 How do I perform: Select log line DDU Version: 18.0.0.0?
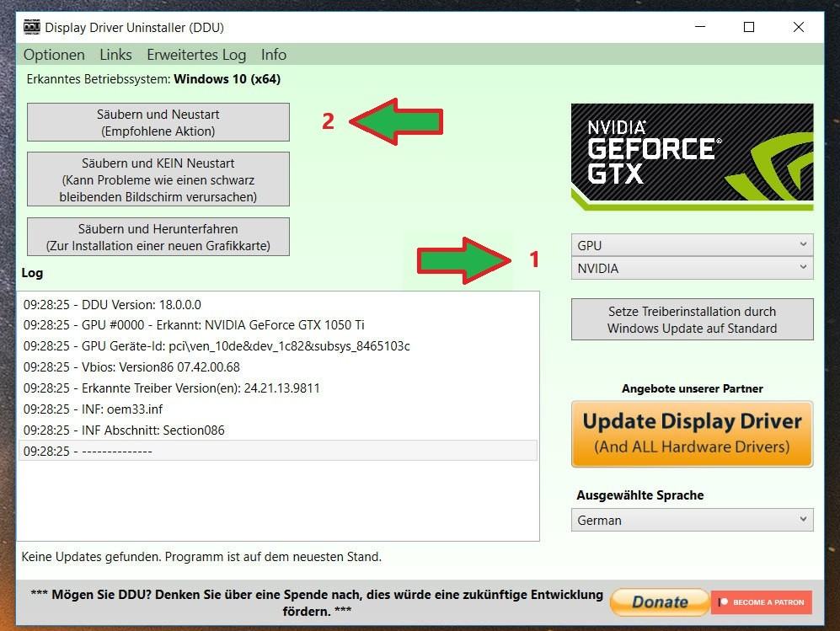click(x=277, y=304)
